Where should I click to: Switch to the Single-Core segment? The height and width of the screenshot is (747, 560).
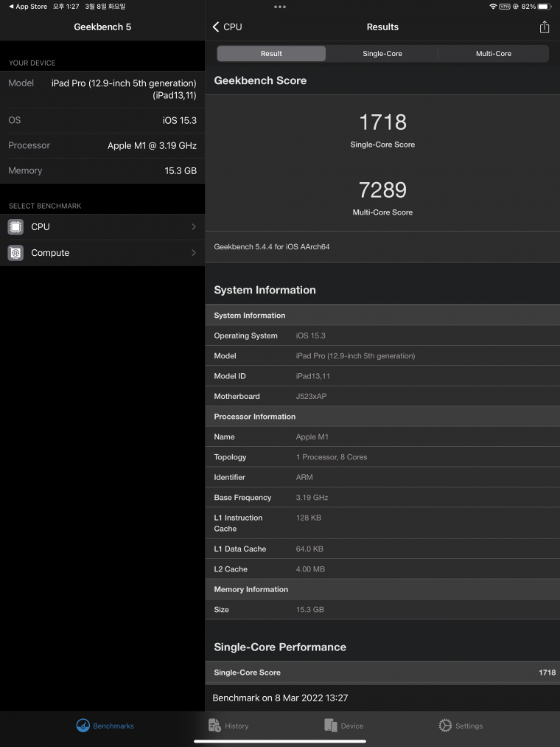[382, 54]
